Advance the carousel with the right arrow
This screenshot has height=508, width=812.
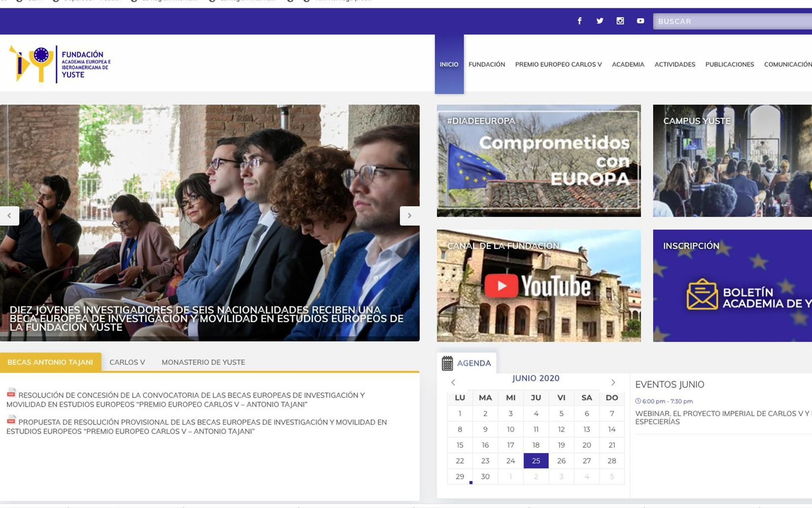pos(409,215)
